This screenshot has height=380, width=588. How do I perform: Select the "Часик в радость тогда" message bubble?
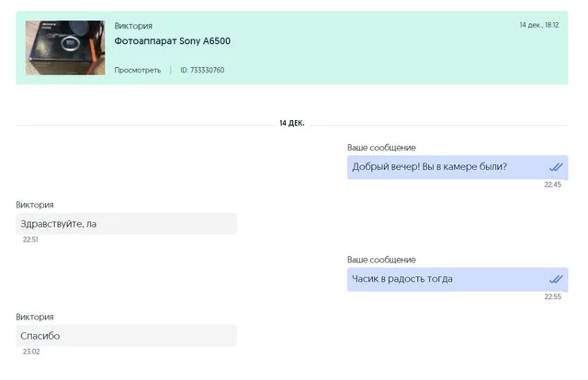pyautogui.click(x=403, y=279)
